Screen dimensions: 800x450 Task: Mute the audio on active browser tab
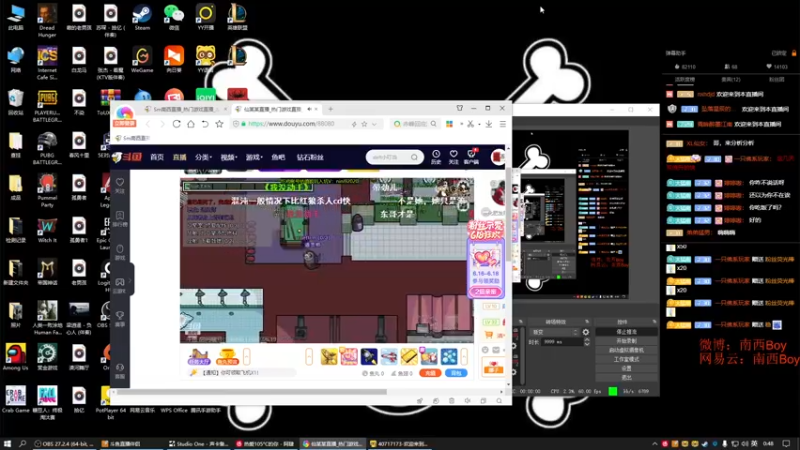point(309,109)
